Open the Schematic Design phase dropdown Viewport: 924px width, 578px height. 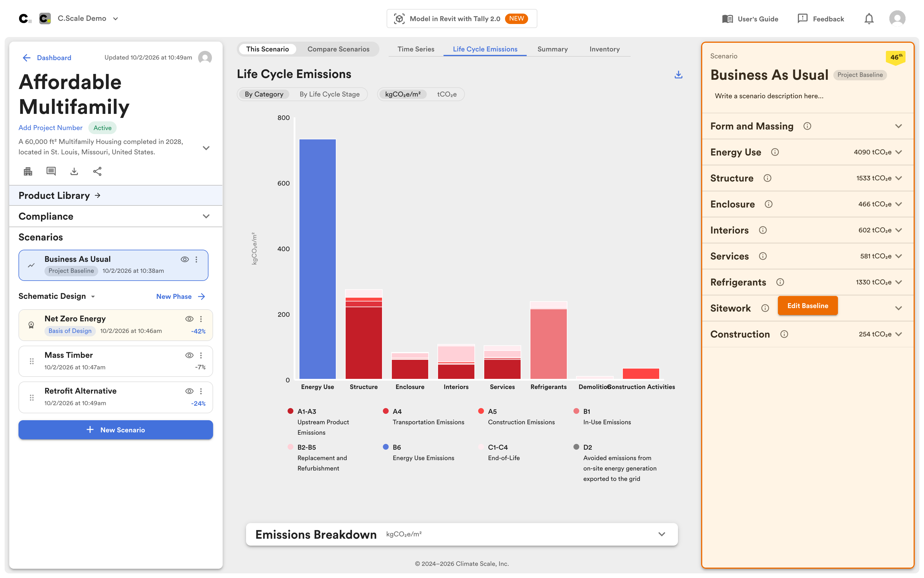click(57, 296)
